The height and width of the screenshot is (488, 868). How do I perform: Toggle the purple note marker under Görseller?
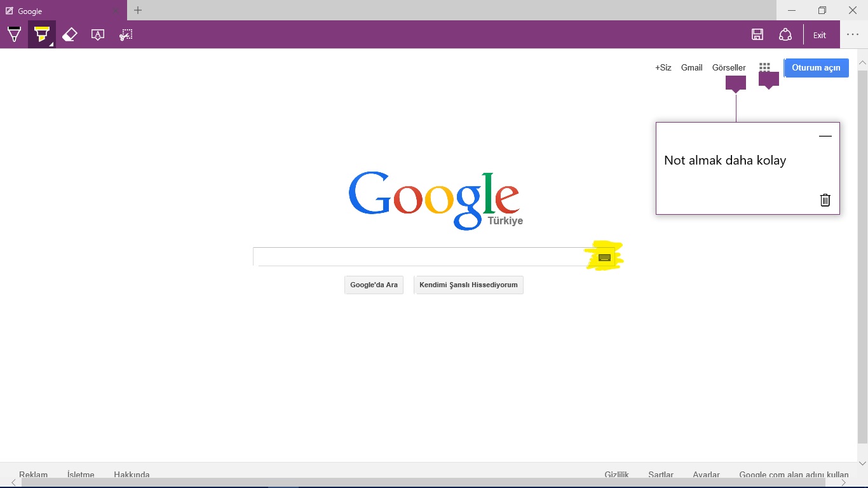[736, 83]
